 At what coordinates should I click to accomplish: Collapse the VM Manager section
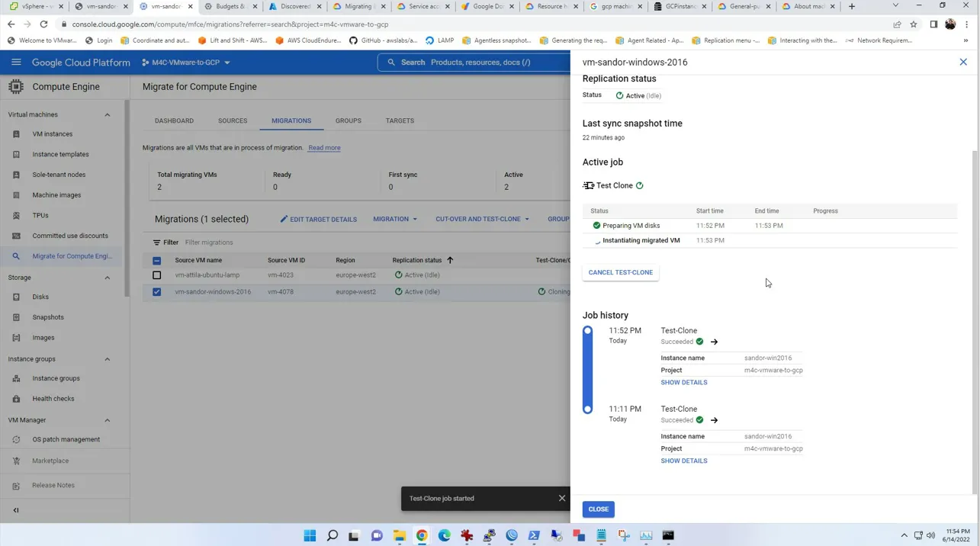107,420
